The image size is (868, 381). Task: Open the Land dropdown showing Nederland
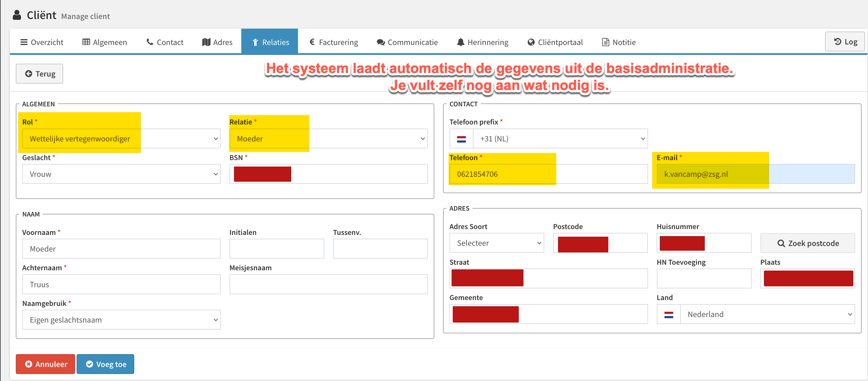(x=767, y=314)
